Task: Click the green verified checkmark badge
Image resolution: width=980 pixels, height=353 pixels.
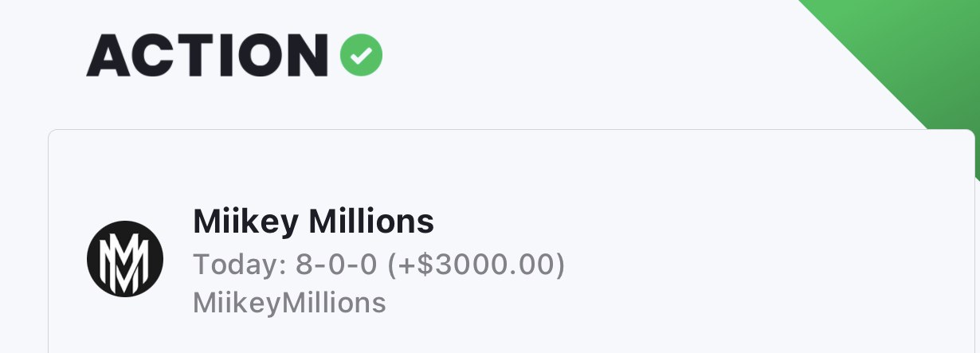Action: tap(361, 55)
